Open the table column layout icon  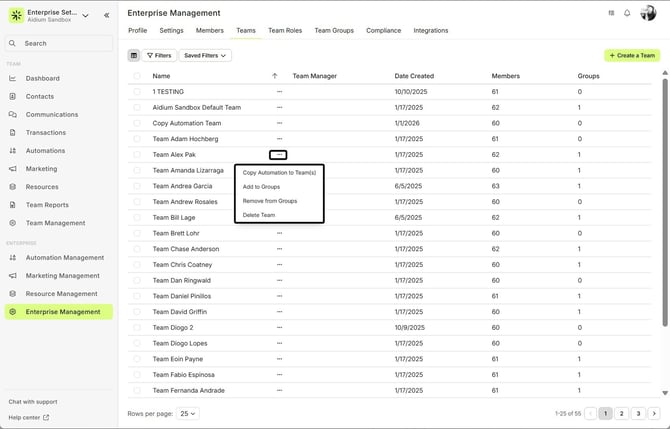coord(134,56)
